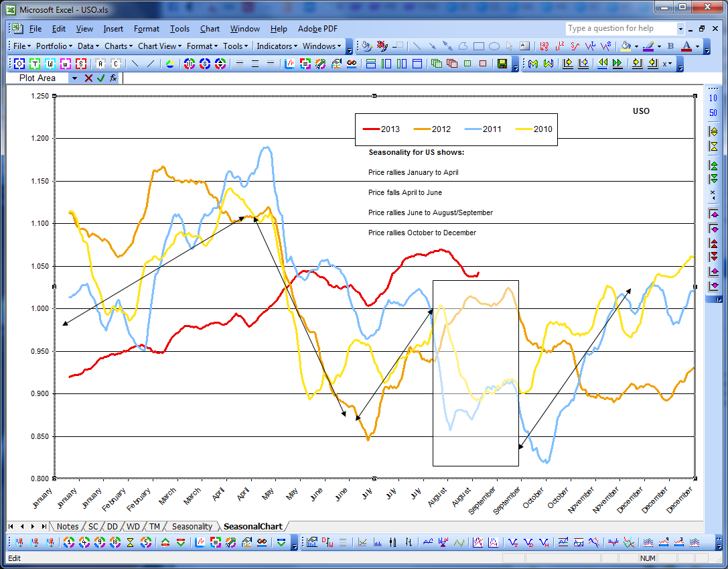This screenshot has width=728, height=569.
Task: Click the green double-left rewind icon
Action: pos(602,64)
